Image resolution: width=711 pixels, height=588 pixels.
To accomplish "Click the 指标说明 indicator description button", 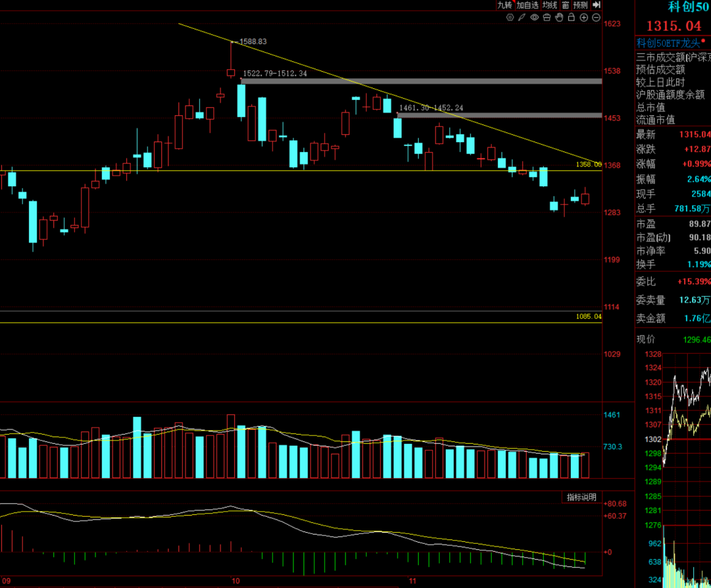I will coord(582,497).
